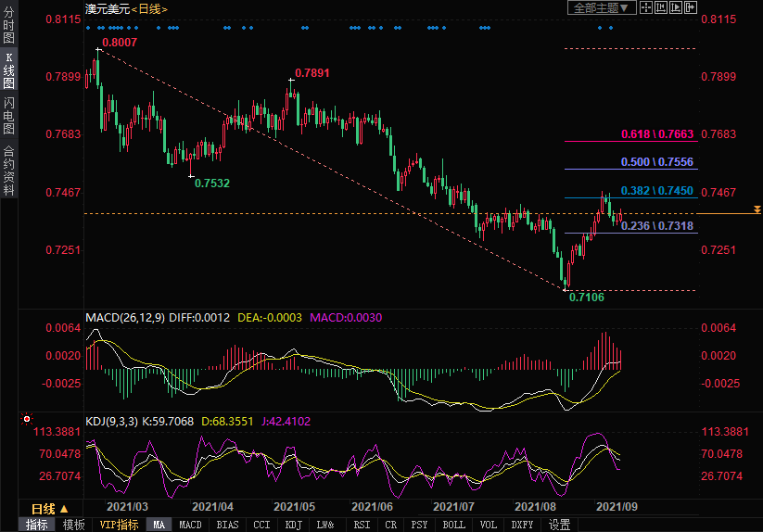Open the 合约资料 side tab
Image resolution: width=763 pixels, height=532 pixels.
pos(8,171)
